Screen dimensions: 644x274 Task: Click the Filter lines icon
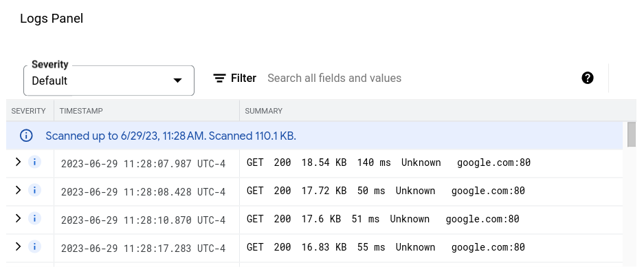pos(220,78)
